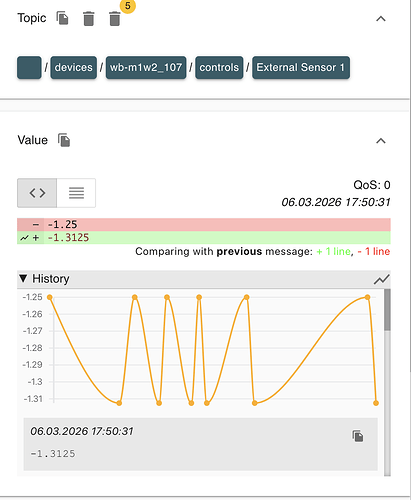Image resolution: width=411 pixels, height=500 pixels.
Task: Select the 'controls' topic segment
Action: coord(219,68)
